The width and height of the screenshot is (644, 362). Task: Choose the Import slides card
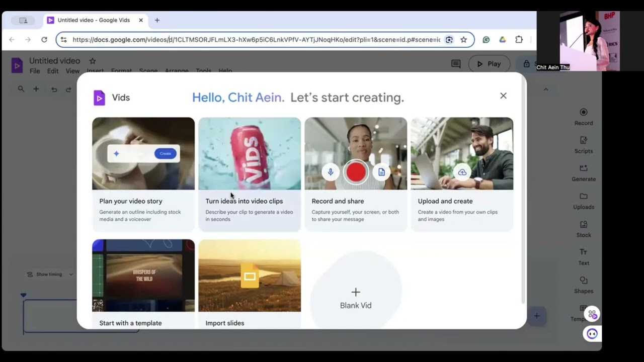[250, 284]
